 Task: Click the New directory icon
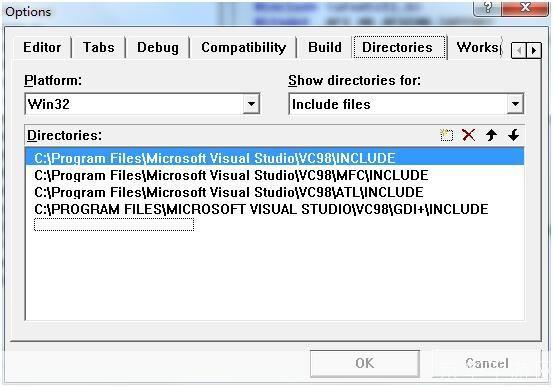(446, 135)
